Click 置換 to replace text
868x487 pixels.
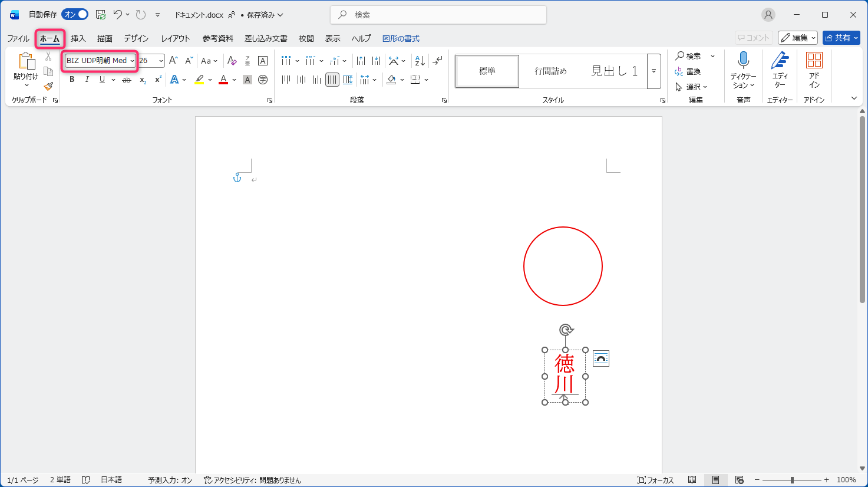(x=688, y=71)
